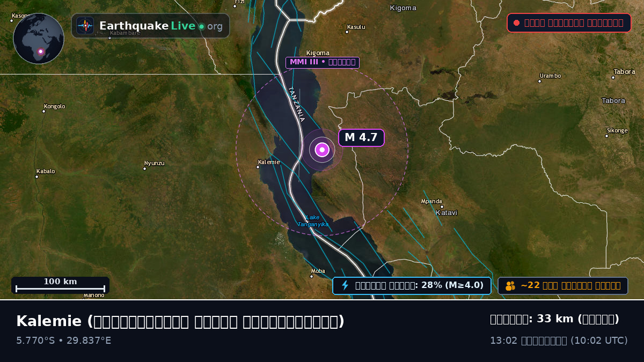Select the Kongolo town label
This screenshot has width=644, height=362.
tap(54, 106)
